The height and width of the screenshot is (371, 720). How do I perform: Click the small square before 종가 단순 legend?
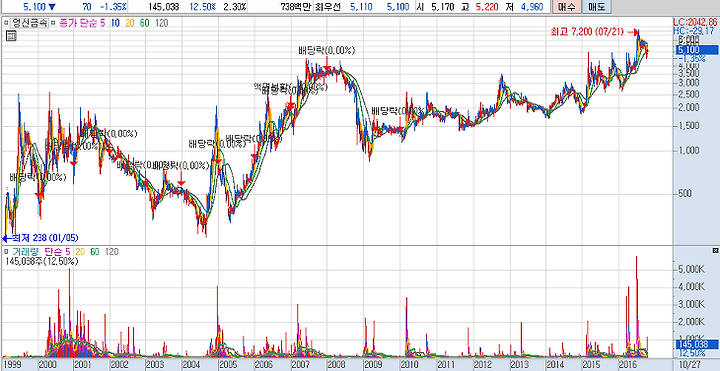(x=52, y=23)
